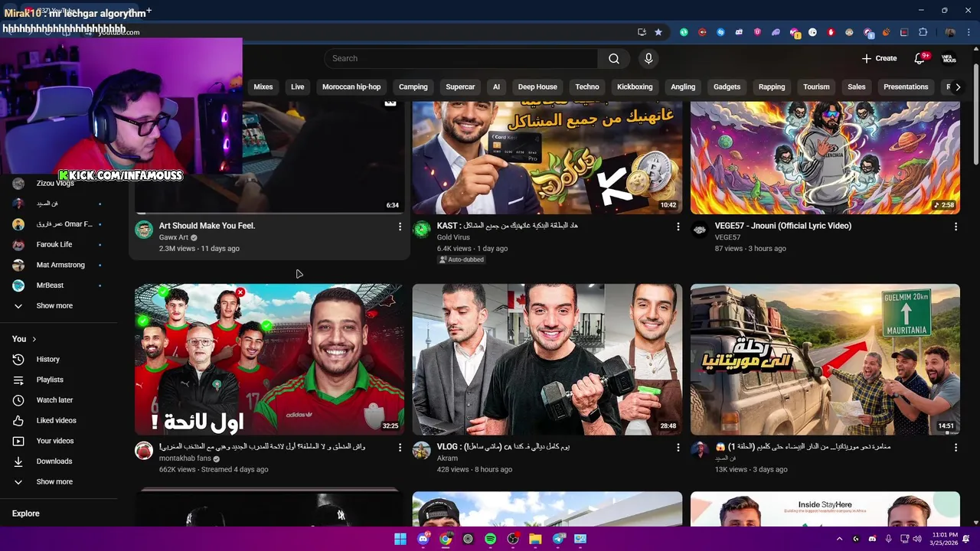The height and width of the screenshot is (551, 980).
Task: Click the VEGE57 channel avatar
Action: [x=700, y=230]
